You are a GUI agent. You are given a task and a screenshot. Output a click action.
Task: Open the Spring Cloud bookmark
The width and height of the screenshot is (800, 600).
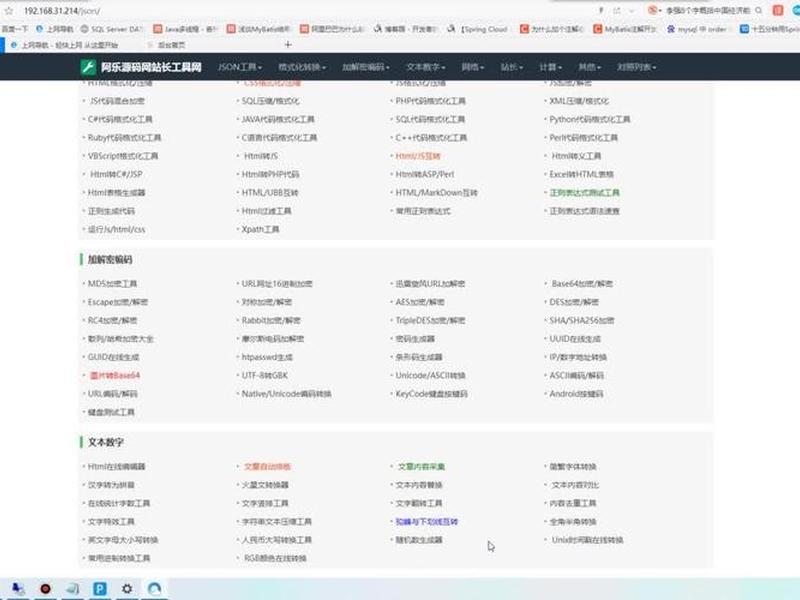[477, 29]
